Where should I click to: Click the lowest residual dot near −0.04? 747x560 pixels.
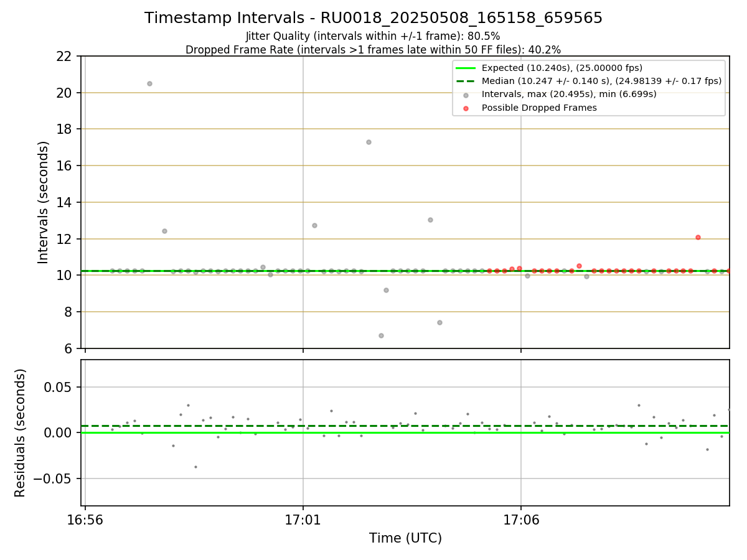195,467
